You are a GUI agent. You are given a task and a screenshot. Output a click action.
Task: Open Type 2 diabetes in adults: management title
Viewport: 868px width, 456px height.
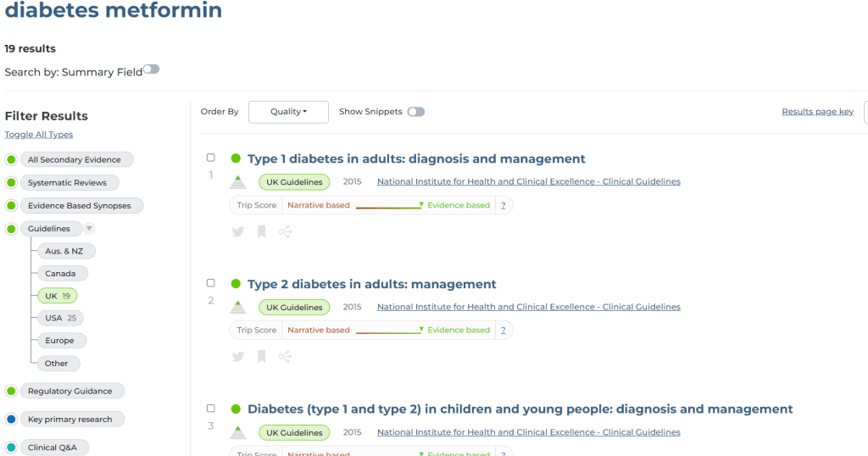[x=371, y=284]
